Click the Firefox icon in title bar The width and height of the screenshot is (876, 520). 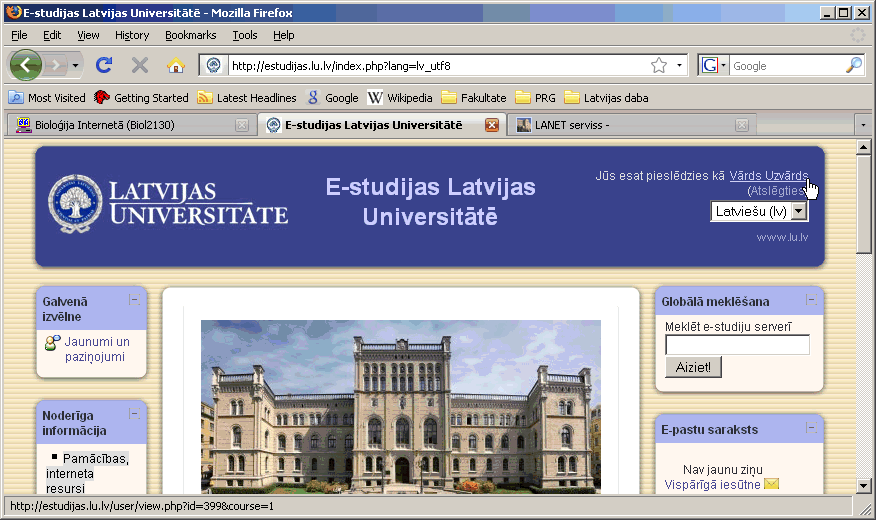coord(13,12)
